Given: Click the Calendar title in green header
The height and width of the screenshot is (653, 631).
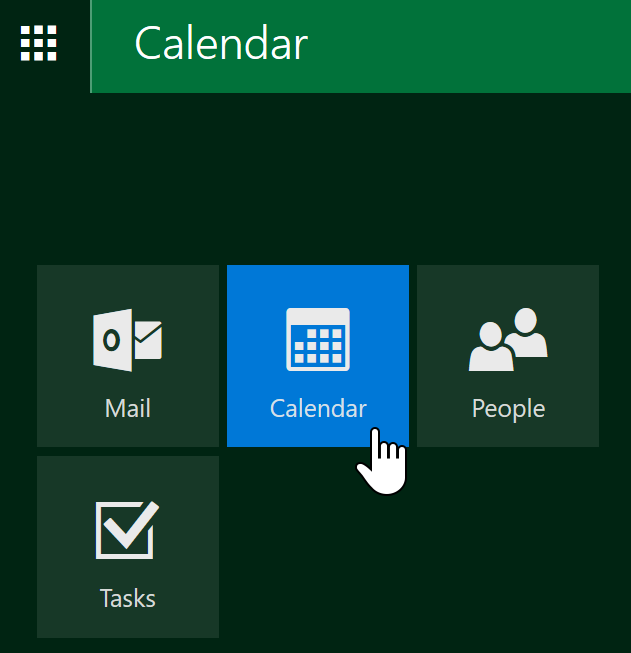Looking at the screenshot, I should pyautogui.click(x=221, y=44).
